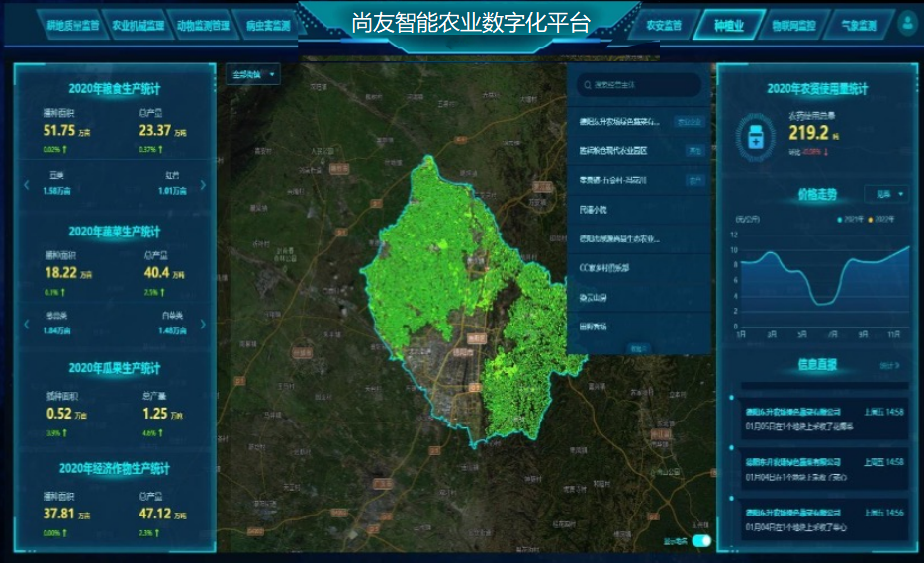924x563 pixels.
Task: Open the 全部乡镇 dropdown above the map
Action: 253,74
